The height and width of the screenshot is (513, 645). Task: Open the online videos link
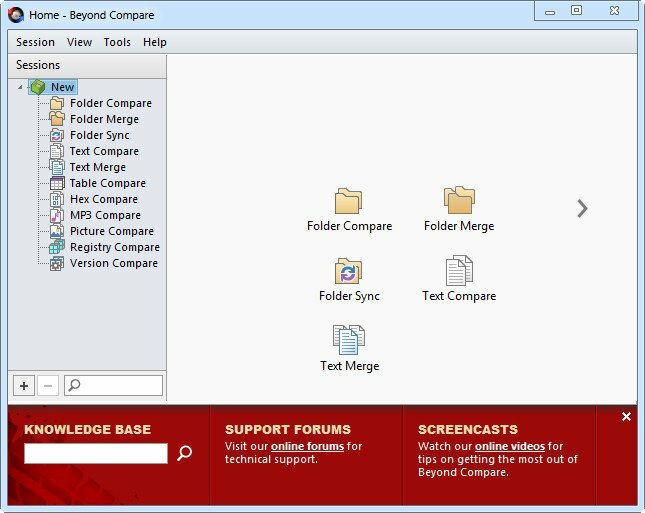(510, 446)
